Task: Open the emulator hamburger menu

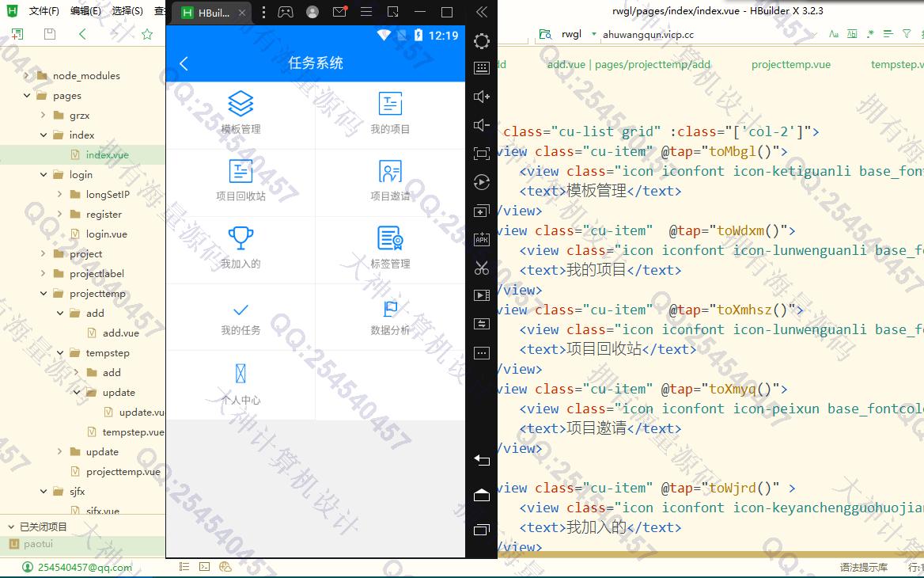Action: (366, 12)
